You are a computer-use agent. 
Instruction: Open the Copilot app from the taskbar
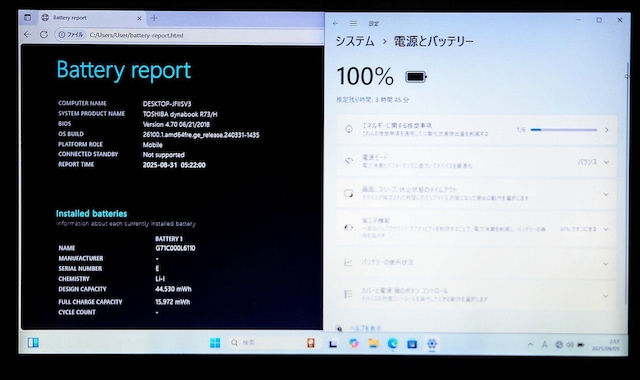coord(354,343)
